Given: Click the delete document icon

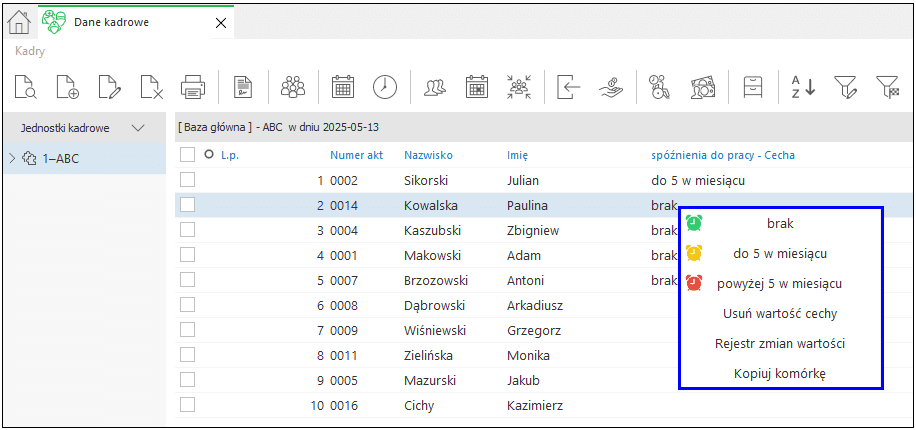Looking at the screenshot, I should tap(151, 87).
